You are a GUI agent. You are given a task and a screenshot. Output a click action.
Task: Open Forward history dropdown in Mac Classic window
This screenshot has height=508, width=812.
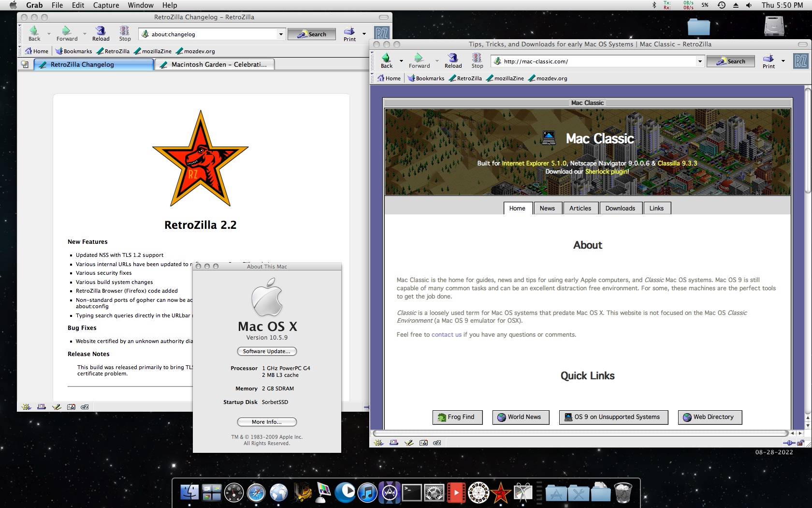pyautogui.click(x=437, y=61)
